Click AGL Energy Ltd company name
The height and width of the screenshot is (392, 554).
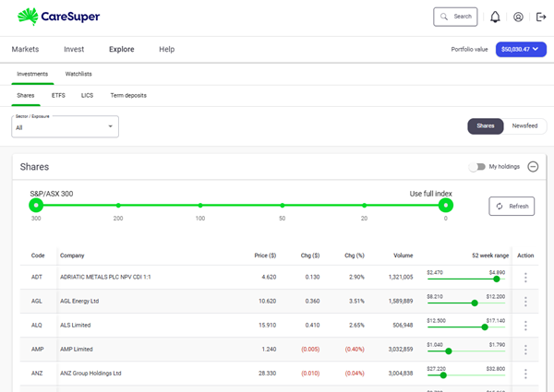79,301
